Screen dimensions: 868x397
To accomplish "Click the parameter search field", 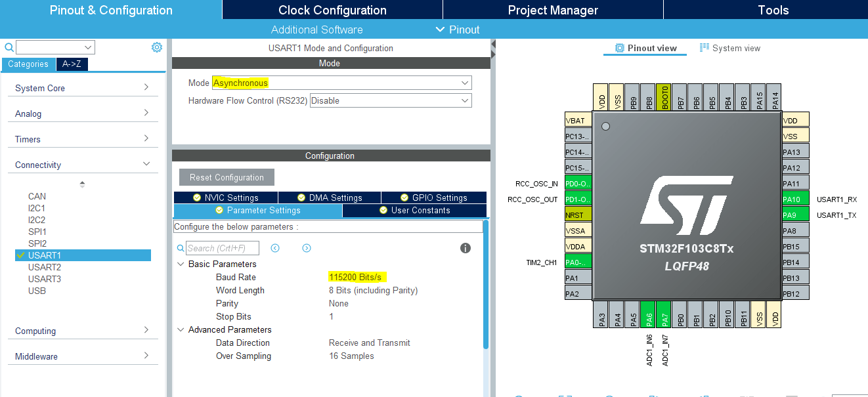I will pyautogui.click(x=223, y=248).
